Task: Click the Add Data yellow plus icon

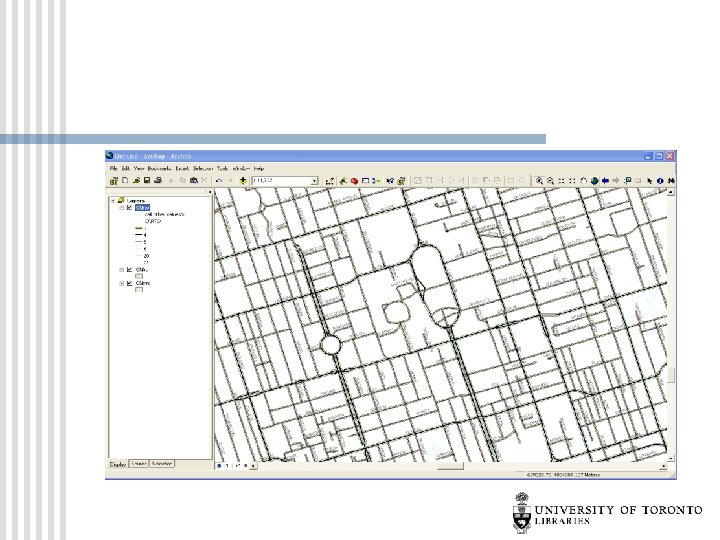Action: tap(243, 180)
